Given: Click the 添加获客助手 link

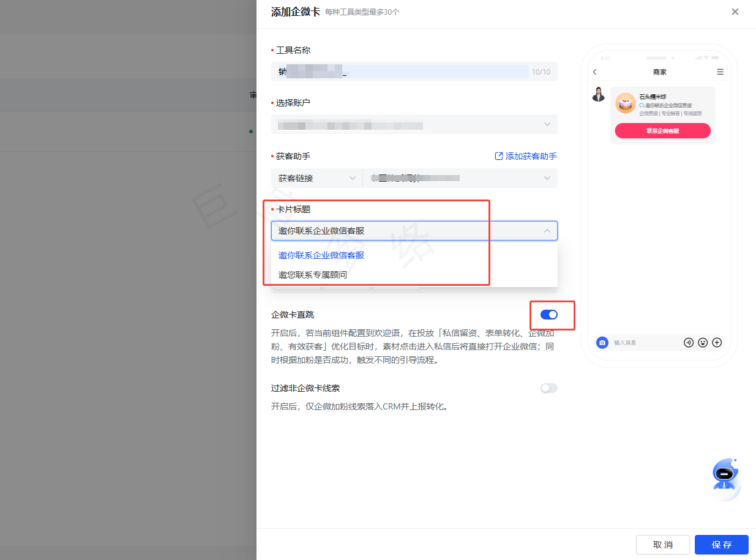Looking at the screenshot, I should [x=525, y=156].
